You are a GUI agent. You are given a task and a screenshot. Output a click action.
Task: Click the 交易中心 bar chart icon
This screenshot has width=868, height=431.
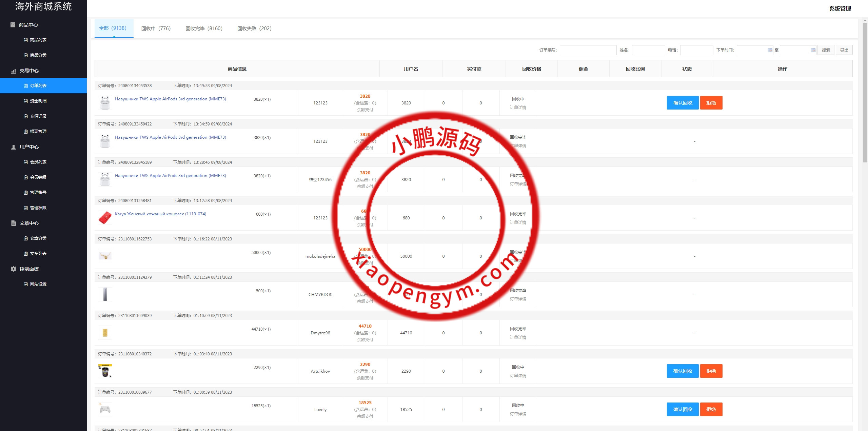coord(14,71)
